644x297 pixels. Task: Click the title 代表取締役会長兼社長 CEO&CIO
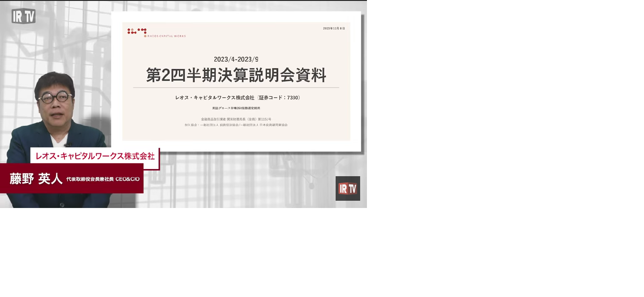point(103,179)
